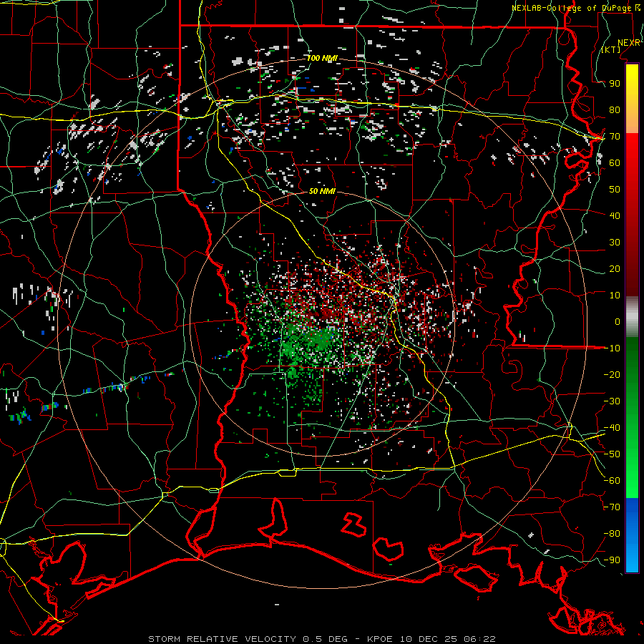
Task: Click the positive 50 scale value
Action: click(615, 190)
